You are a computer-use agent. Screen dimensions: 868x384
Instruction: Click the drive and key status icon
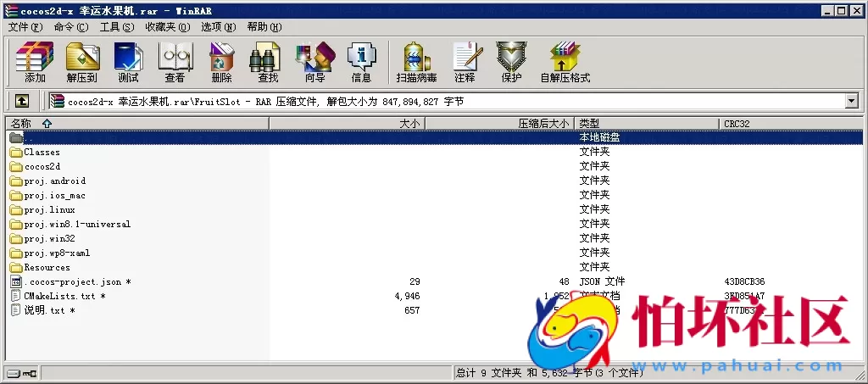[21, 374]
